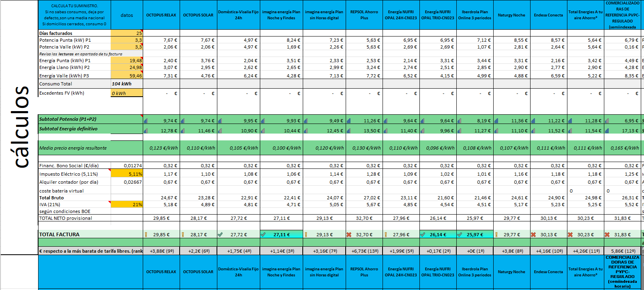Click the green check icon beside Doméstica-Visalia total 27,72 €
Screen dimensions: 644x290
220,235
